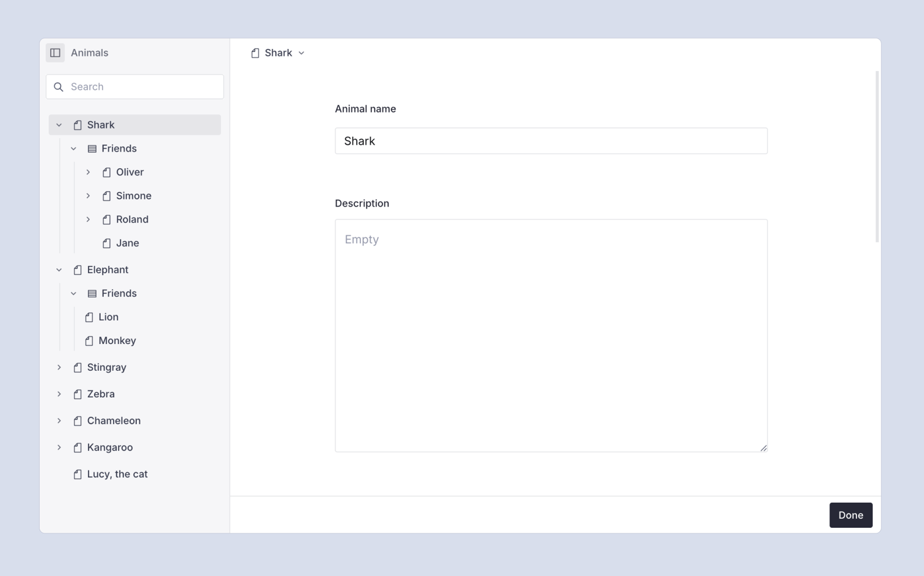Toggle the sidebar panel icon
The width and height of the screenshot is (924, 576).
[x=55, y=52]
